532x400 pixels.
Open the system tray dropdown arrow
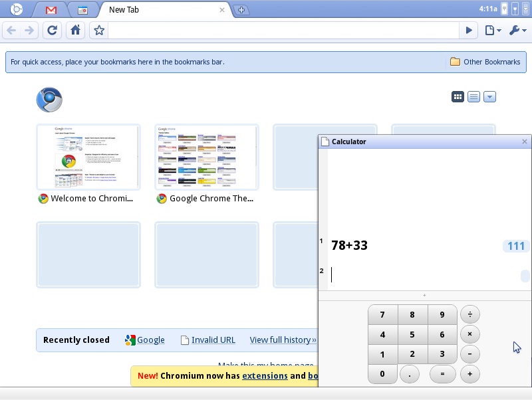525,9
